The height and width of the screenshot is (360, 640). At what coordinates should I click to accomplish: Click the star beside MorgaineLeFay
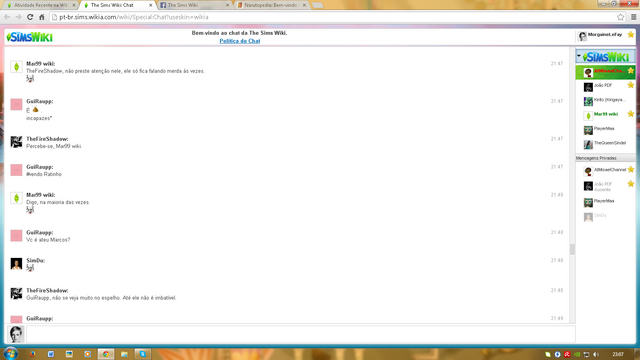pos(631,35)
